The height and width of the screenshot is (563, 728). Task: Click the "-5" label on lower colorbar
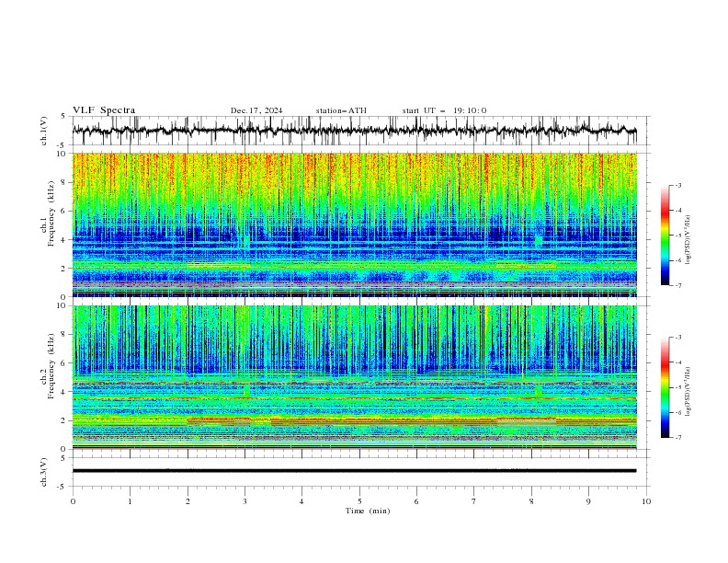[x=678, y=387]
